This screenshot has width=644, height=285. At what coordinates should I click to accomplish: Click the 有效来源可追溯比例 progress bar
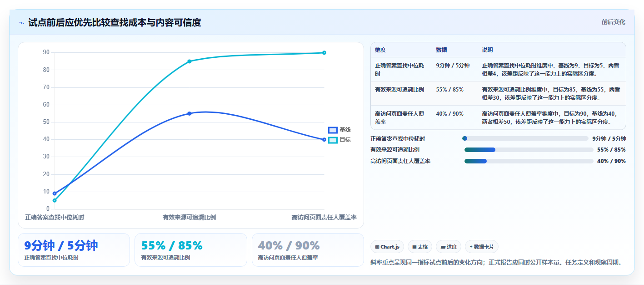(x=529, y=150)
